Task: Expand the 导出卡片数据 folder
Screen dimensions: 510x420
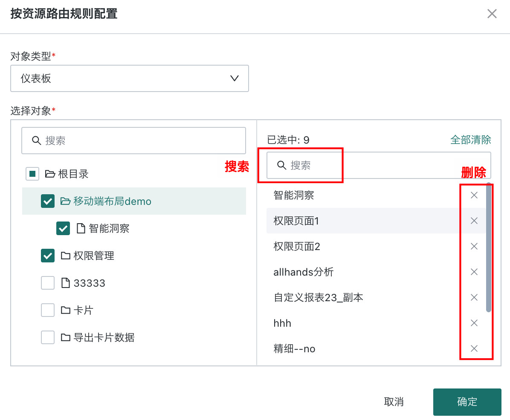Action: (66, 337)
